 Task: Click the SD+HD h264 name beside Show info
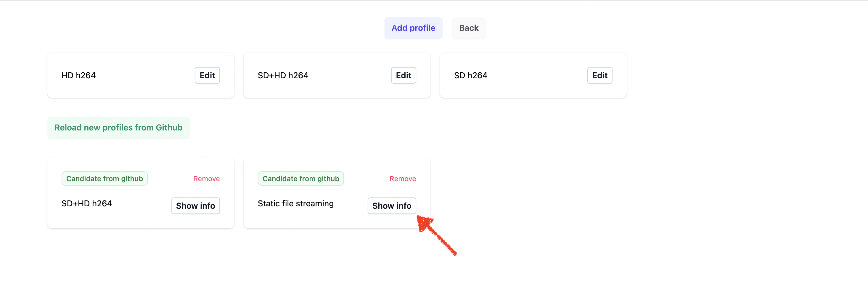tap(87, 203)
